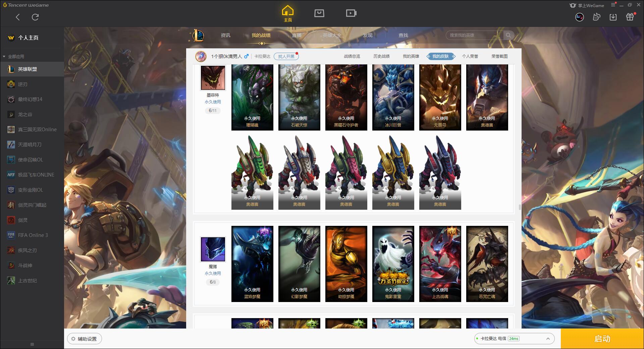Open the 查找 tab
The width and height of the screenshot is (644, 349).
[403, 35]
